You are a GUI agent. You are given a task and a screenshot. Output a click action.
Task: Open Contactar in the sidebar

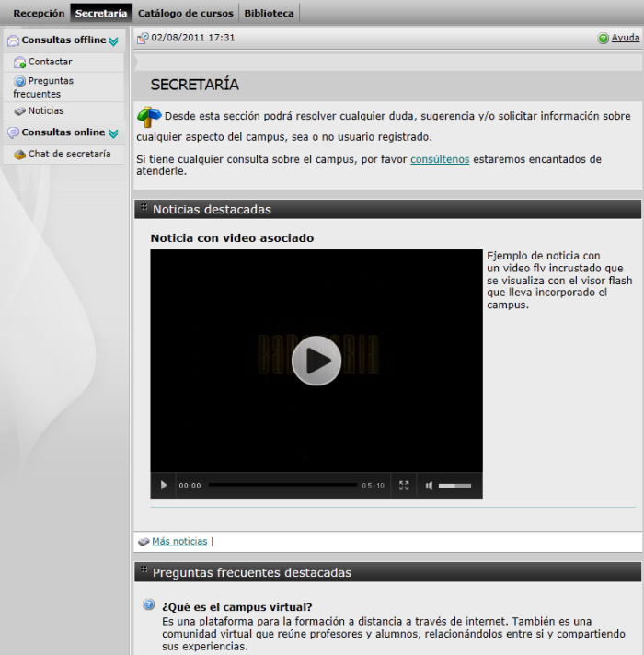click(50, 62)
